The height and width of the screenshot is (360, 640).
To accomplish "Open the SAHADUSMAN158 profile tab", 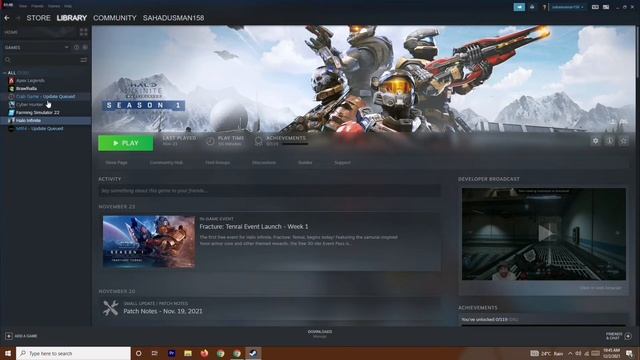I will (x=173, y=18).
